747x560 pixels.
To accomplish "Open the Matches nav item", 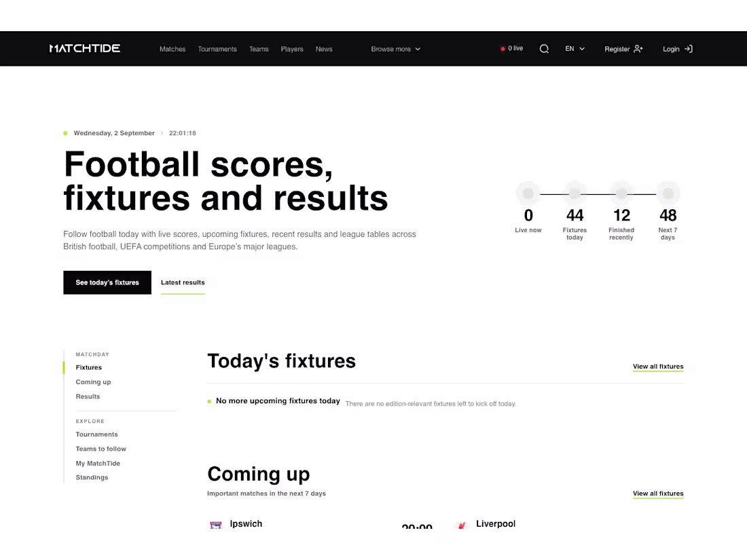I will (172, 49).
